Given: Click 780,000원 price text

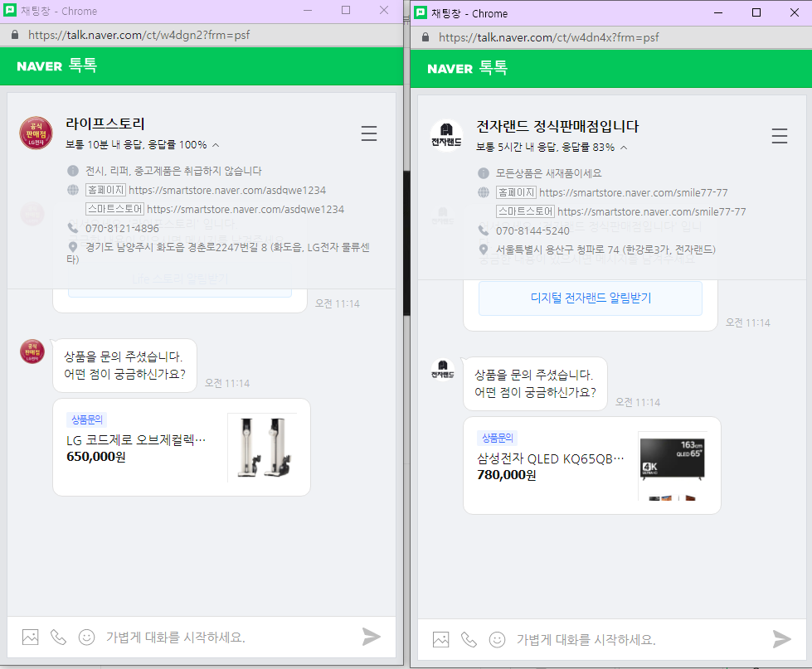Looking at the screenshot, I should pos(507,475).
